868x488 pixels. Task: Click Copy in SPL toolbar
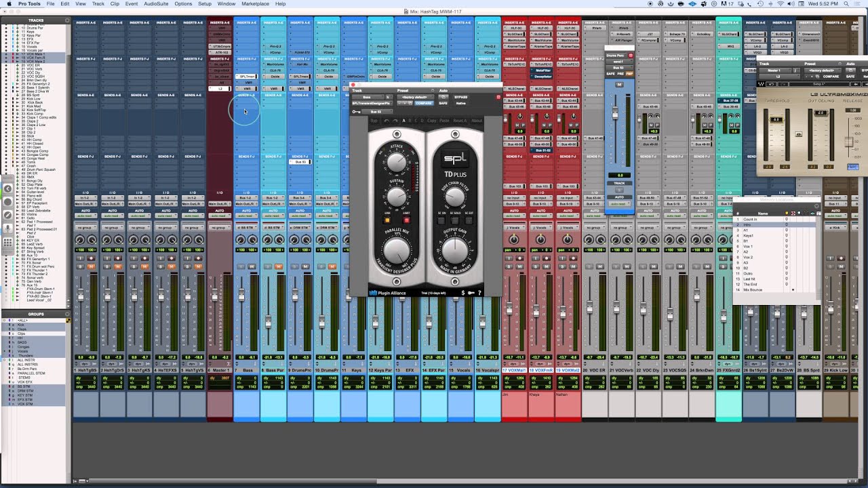point(432,121)
